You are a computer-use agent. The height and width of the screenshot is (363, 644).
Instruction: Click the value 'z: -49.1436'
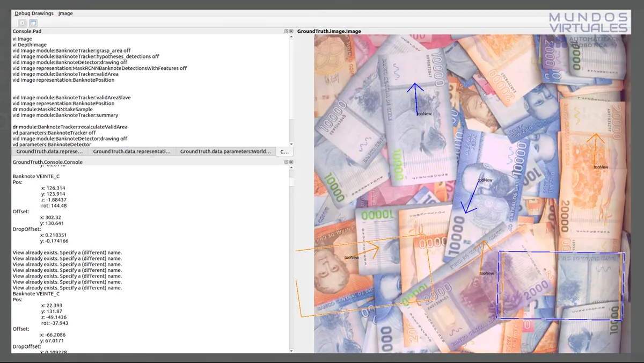coord(54,317)
